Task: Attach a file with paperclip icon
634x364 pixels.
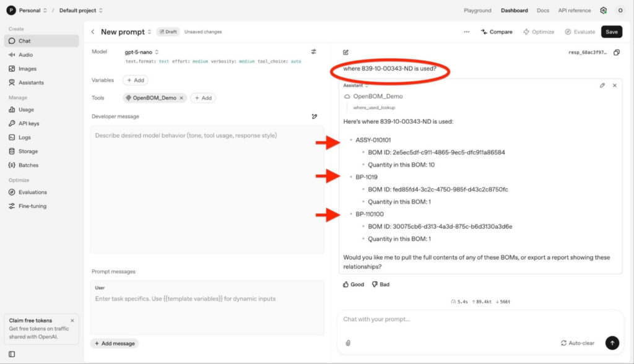Action: [348, 344]
